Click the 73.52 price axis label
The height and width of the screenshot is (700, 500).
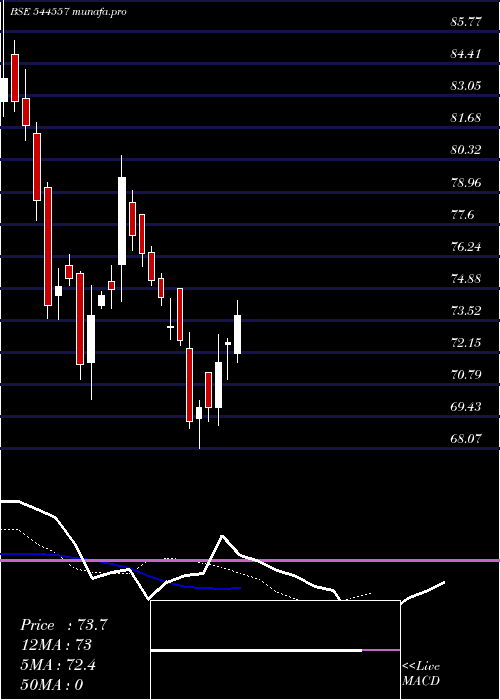[466, 311]
